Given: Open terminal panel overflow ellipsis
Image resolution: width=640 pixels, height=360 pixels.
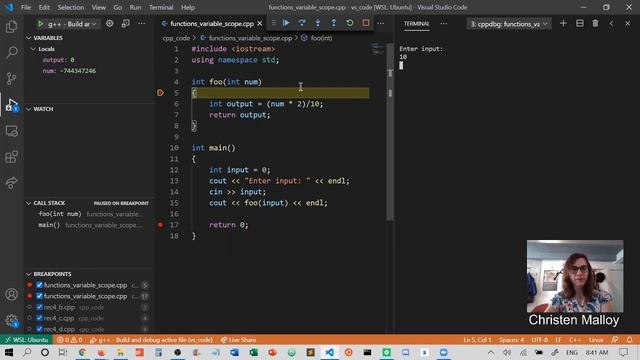Looking at the screenshot, I should pyautogui.click(x=444, y=24).
